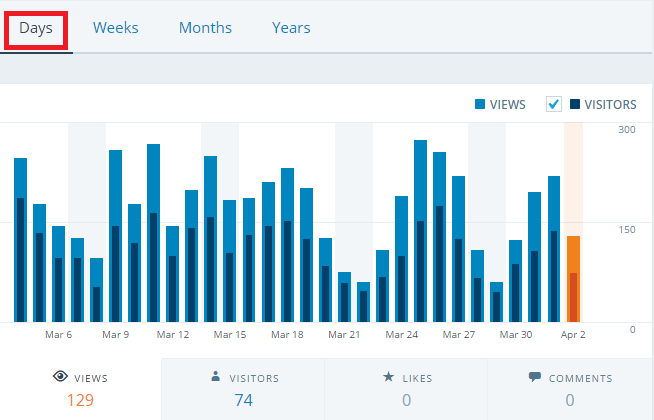Select the Days tab

pyautogui.click(x=36, y=28)
